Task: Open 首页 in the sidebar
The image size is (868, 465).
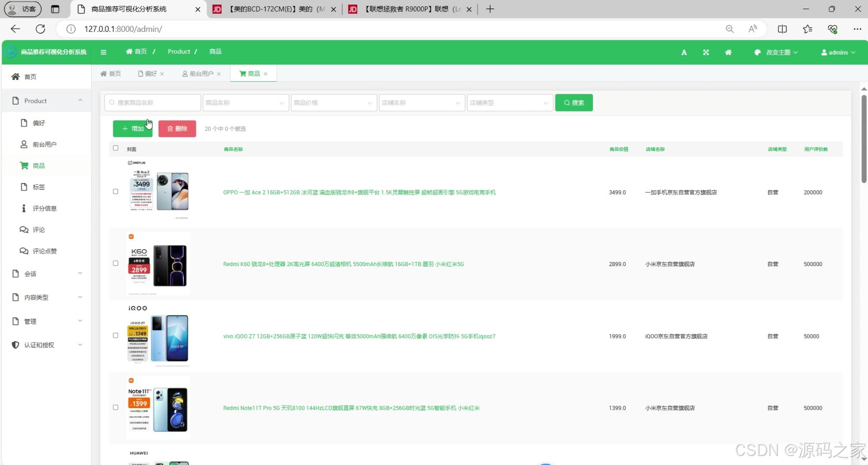Action: pyautogui.click(x=46, y=77)
